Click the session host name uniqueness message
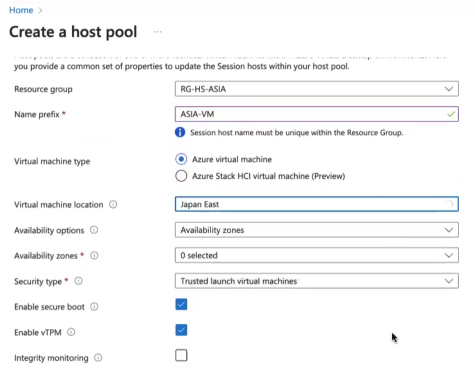The width and height of the screenshot is (475, 371). point(297,133)
